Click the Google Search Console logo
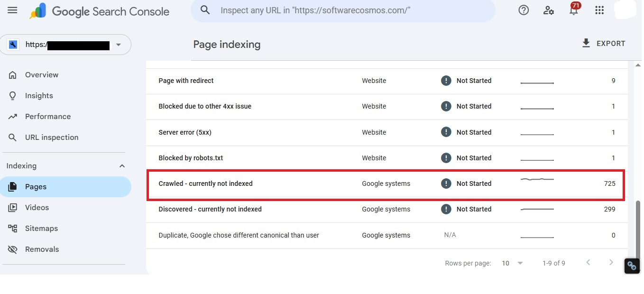Viewport: 644px width, 294px height. tap(100, 11)
